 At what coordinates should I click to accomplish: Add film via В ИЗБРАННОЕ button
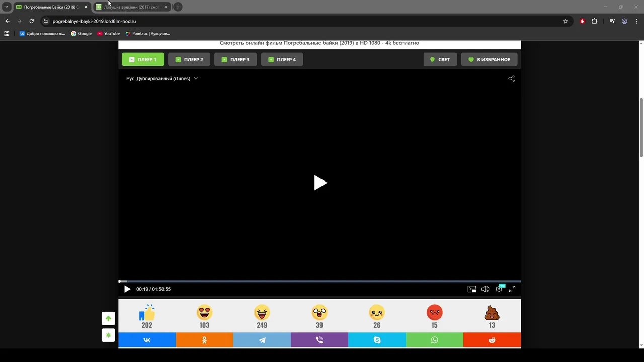[x=489, y=59]
